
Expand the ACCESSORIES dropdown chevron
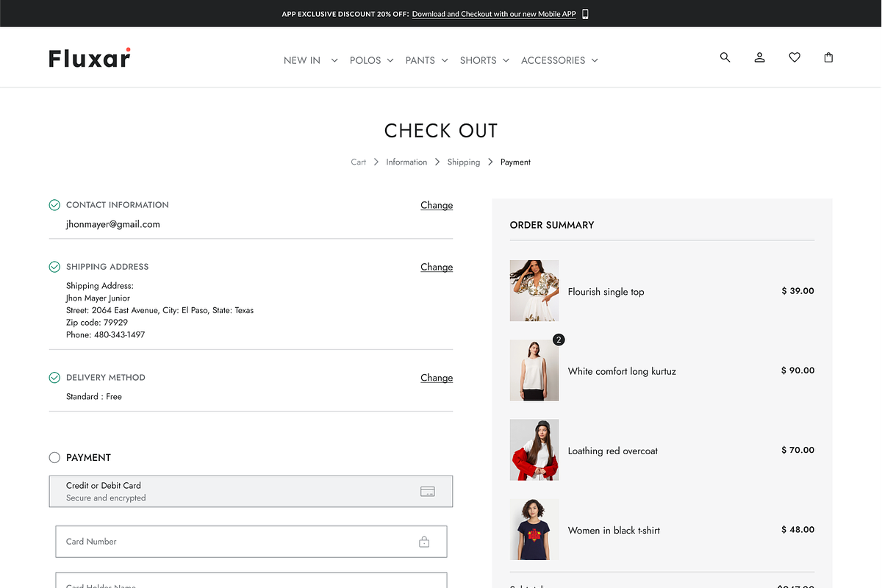[595, 60]
